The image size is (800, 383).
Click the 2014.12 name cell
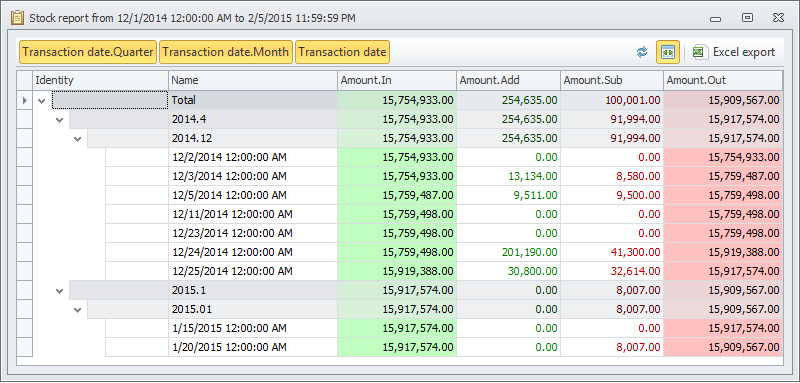[x=253, y=139]
